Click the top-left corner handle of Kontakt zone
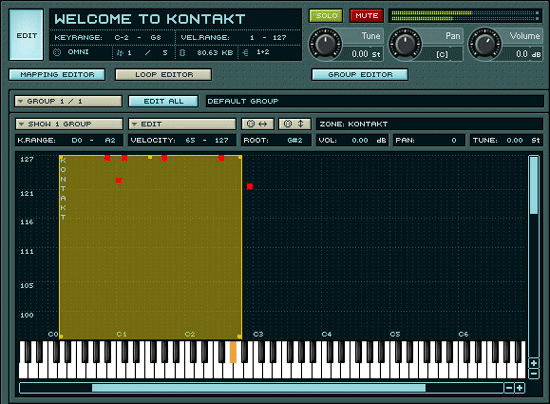 pos(61,157)
